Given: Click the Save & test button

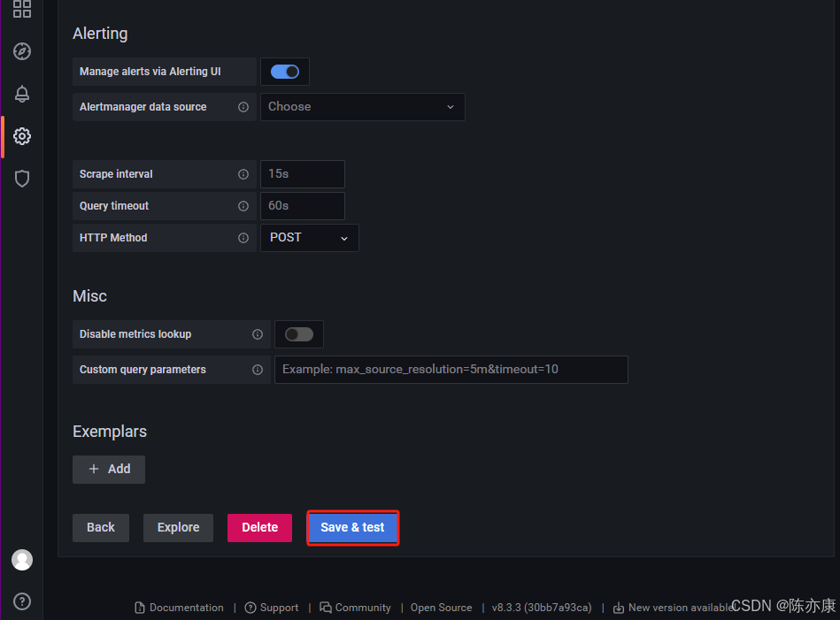Looking at the screenshot, I should [x=352, y=528].
